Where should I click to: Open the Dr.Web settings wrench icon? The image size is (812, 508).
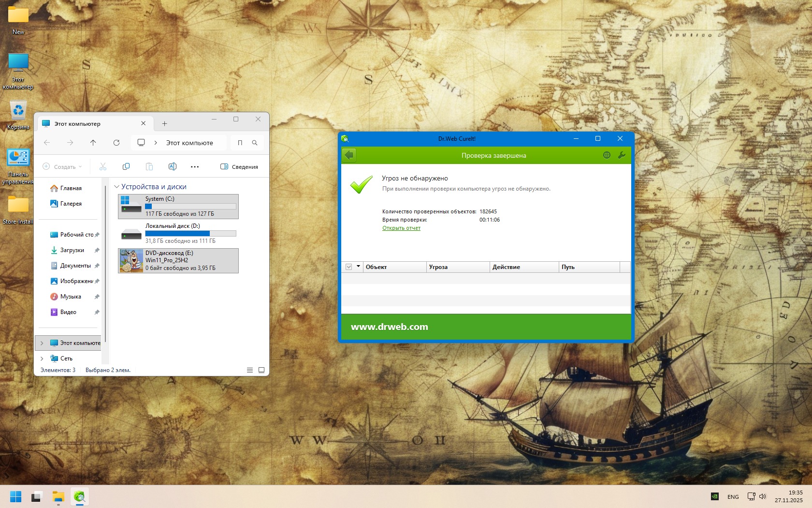tap(622, 155)
